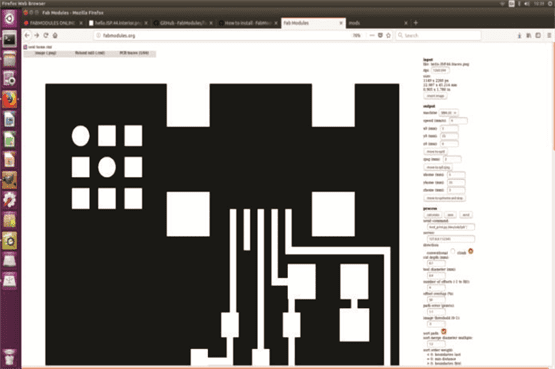Select the conventional direction radio button

click(452, 251)
